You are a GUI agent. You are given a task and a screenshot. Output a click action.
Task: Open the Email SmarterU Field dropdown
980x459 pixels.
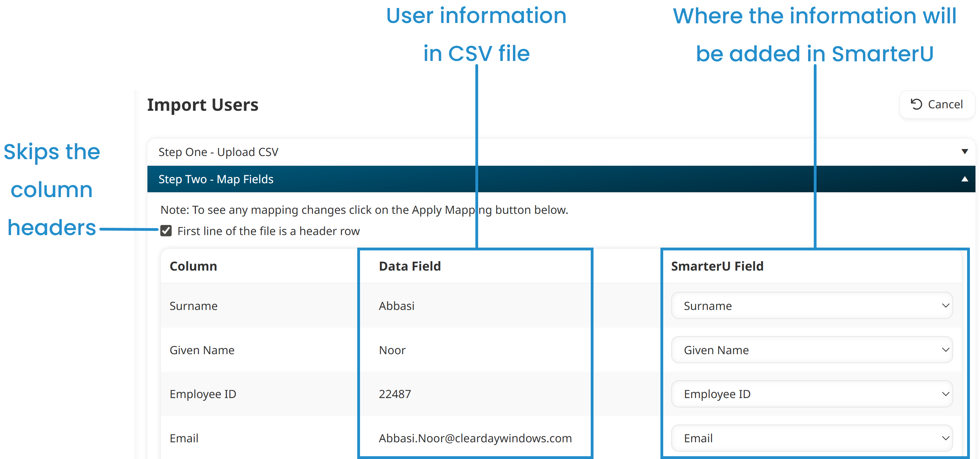click(x=812, y=438)
